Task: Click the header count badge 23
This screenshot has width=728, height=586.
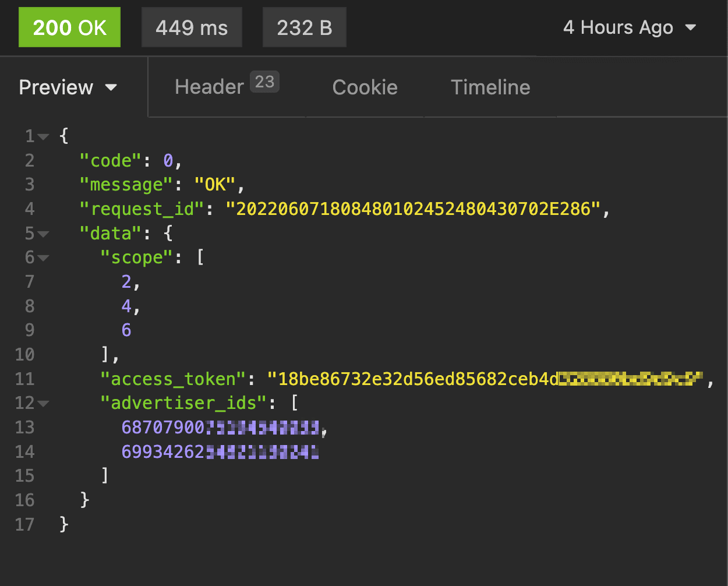Action: 264,82
